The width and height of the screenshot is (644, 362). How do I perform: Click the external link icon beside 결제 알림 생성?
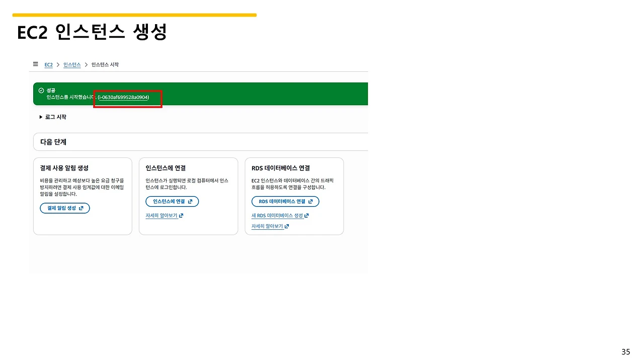point(80,208)
